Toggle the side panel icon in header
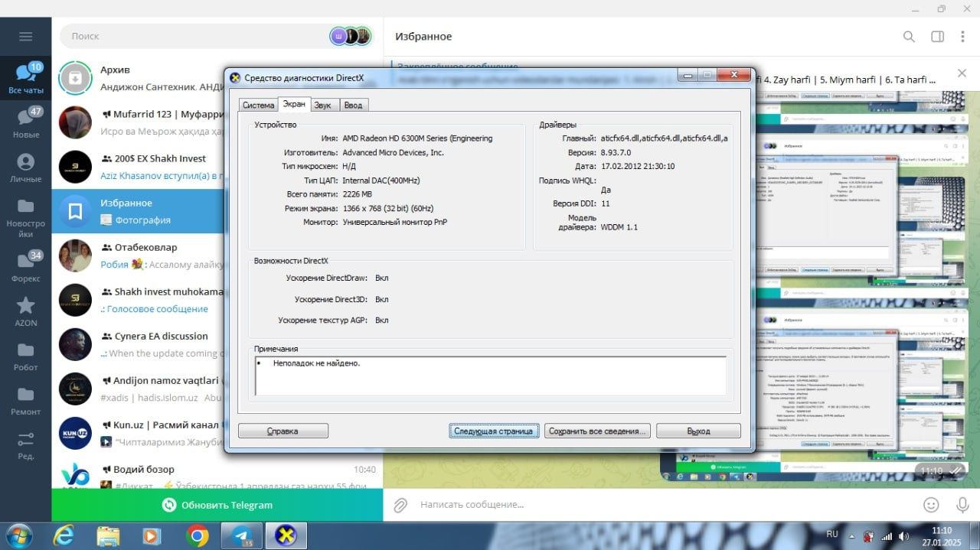Image resolution: width=980 pixels, height=550 pixels. [937, 37]
